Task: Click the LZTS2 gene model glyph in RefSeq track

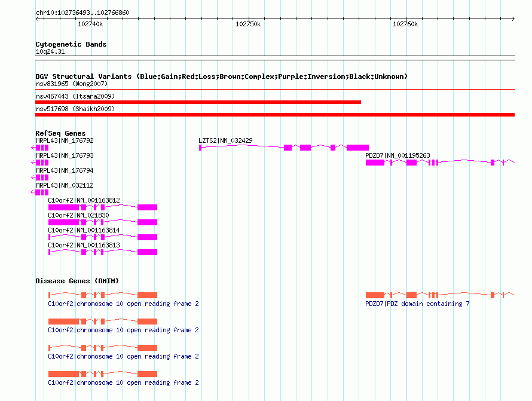Action: tap(284, 147)
